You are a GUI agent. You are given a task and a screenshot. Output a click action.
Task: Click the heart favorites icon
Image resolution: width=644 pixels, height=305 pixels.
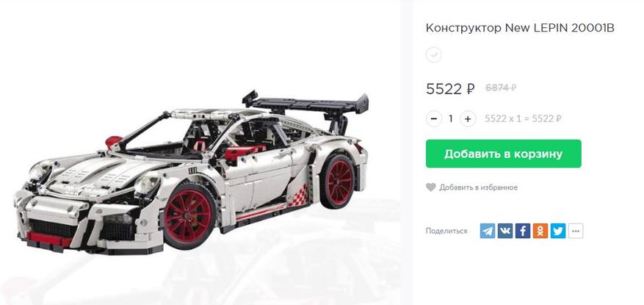[x=430, y=187]
